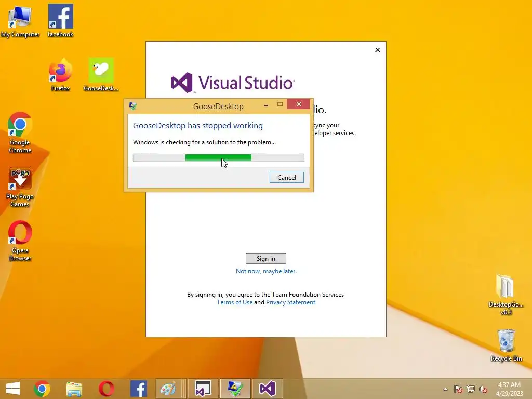The image size is (532, 399).
Task: Launch Opera from the taskbar
Action: pos(106,389)
